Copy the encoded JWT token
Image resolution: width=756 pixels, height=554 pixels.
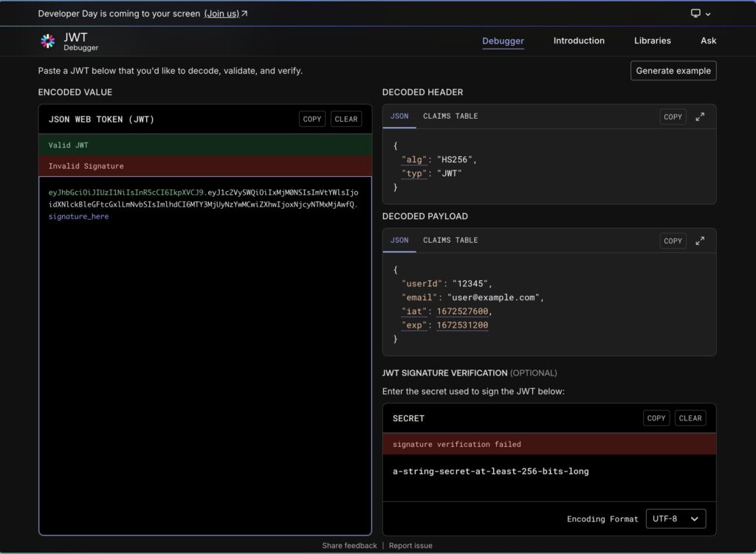312,119
